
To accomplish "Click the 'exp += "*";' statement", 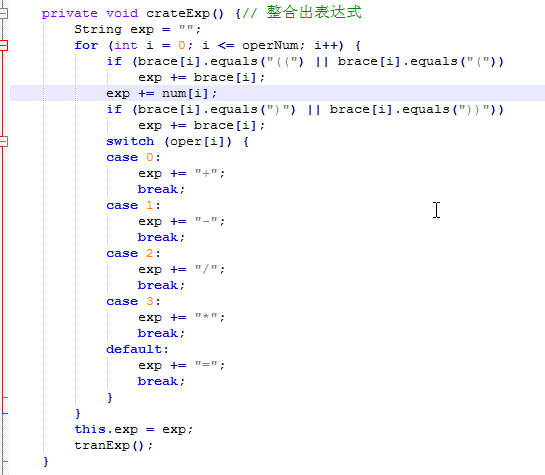I will pos(181,317).
